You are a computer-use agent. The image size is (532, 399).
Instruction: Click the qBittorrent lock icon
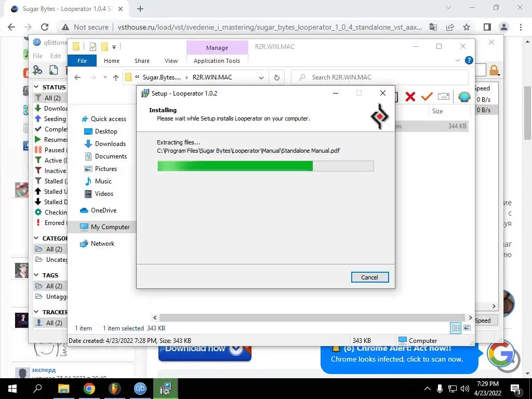pyautogui.click(x=494, y=70)
